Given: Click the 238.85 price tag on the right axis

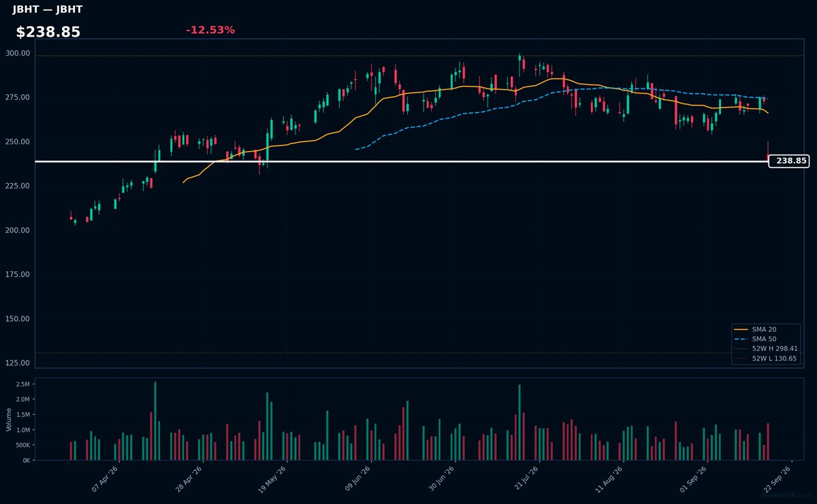Looking at the screenshot, I should (x=788, y=161).
